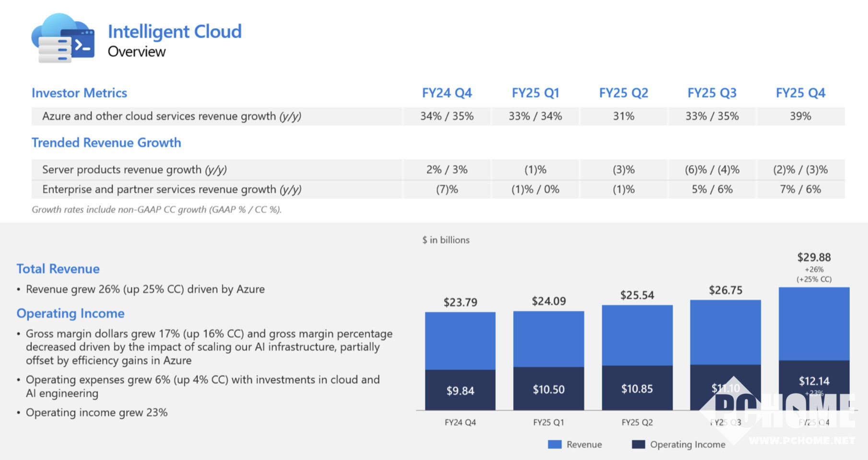Select the FY25 Q1 column header

click(535, 93)
